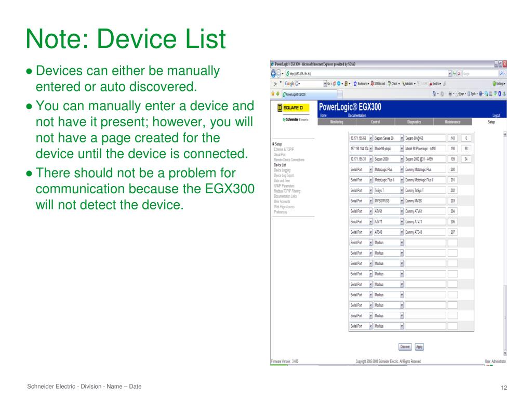Switch to the Maintenance tab
This screenshot has width=532, height=399.
[x=453, y=122]
